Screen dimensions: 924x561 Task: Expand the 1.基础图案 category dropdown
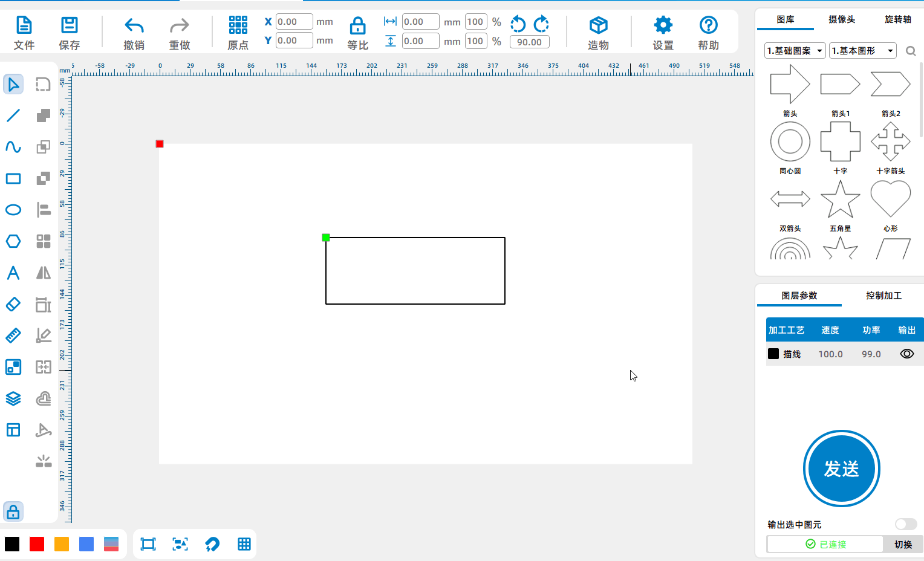[x=795, y=51]
